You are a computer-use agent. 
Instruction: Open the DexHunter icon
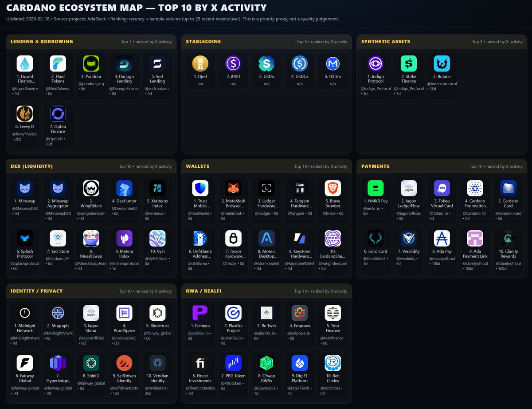tap(124, 189)
